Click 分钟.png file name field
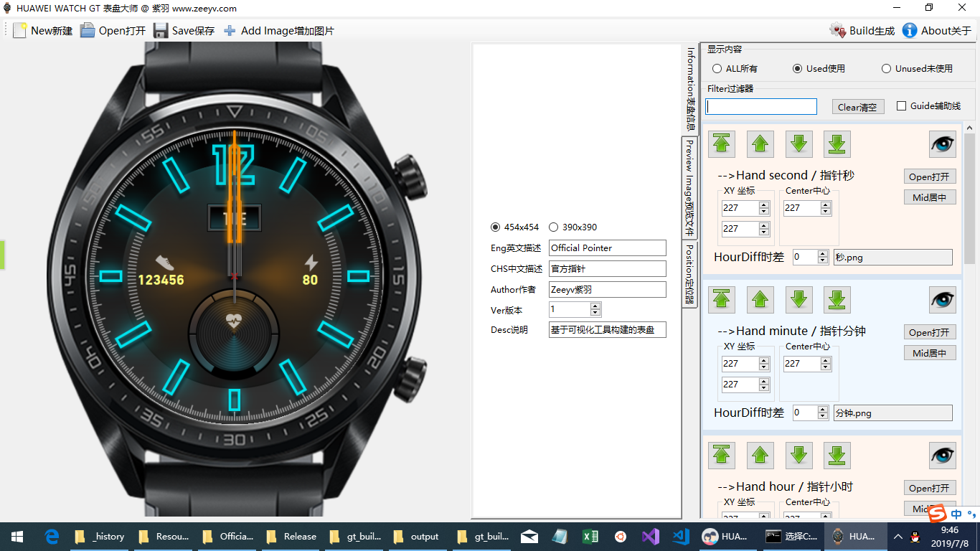Image resolution: width=980 pixels, height=551 pixels. point(893,413)
